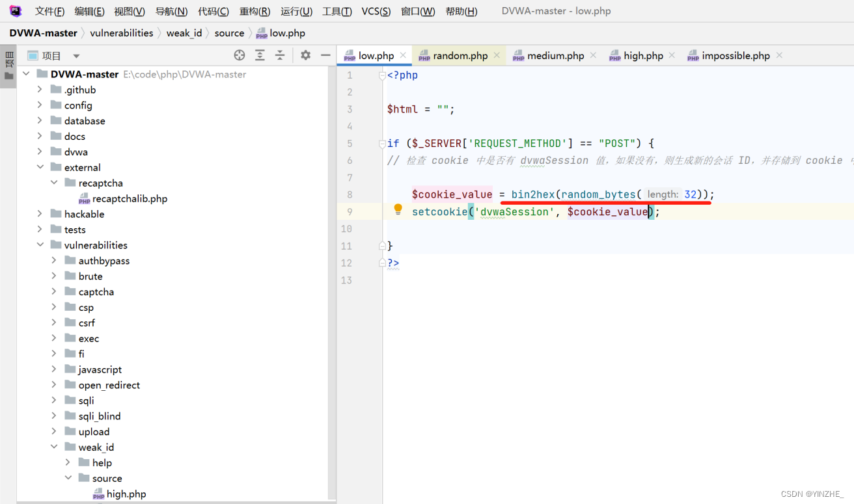Click DVWA-master in the breadcrumb bar

tap(43, 33)
